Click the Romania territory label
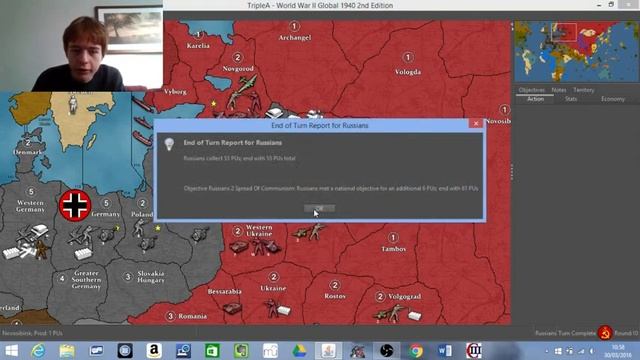Image resolution: width=640 pixels, height=360 pixels. point(192,316)
